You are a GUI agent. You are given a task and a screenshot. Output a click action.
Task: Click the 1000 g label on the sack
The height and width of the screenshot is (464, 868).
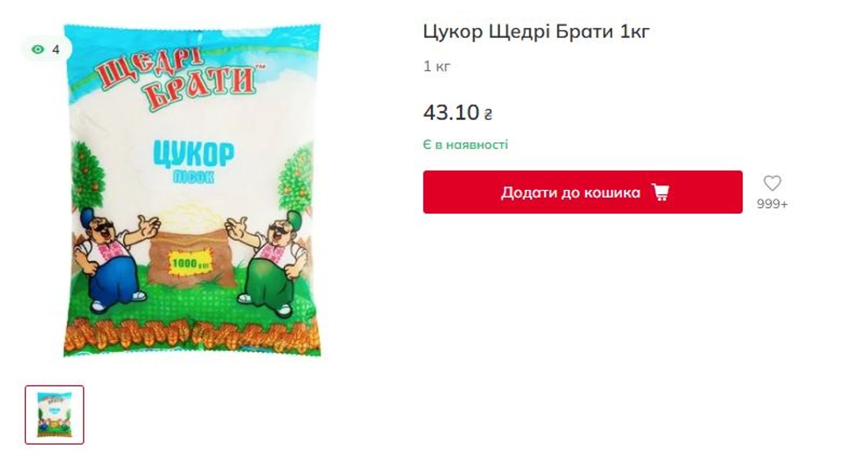pyautogui.click(x=192, y=265)
